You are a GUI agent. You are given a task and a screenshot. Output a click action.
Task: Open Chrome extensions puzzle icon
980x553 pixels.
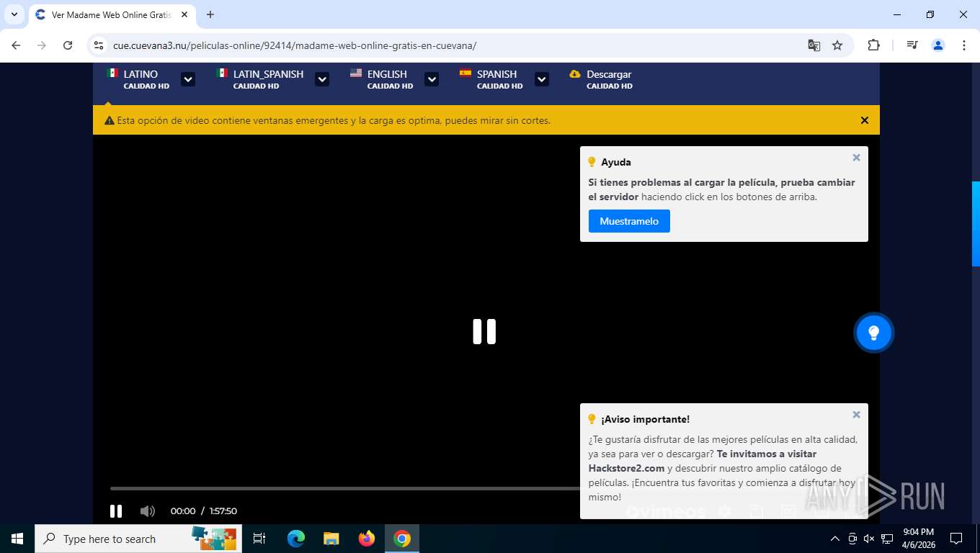[873, 45]
